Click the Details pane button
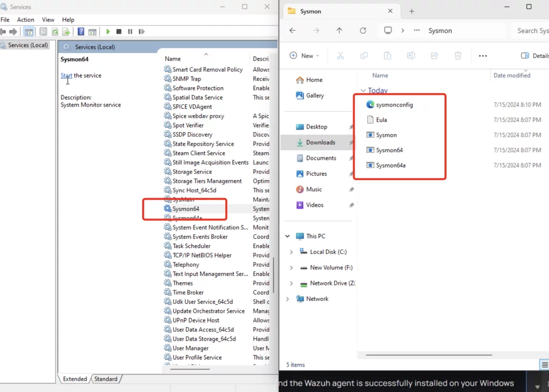The height and width of the screenshot is (392, 549). tap(533, 56)
